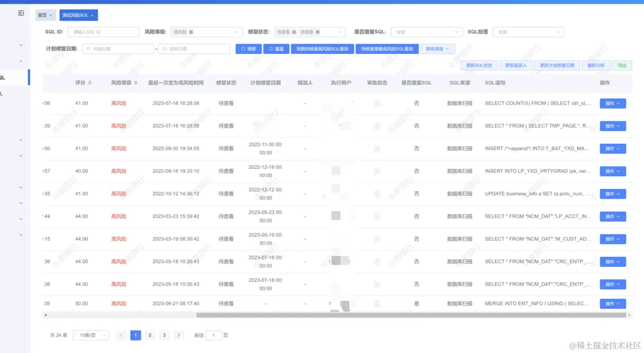This screenshot has width=644, height=353.
Task: Click the timestamp 2023-03-23 15:39:42
Action: tap(176, 216)
